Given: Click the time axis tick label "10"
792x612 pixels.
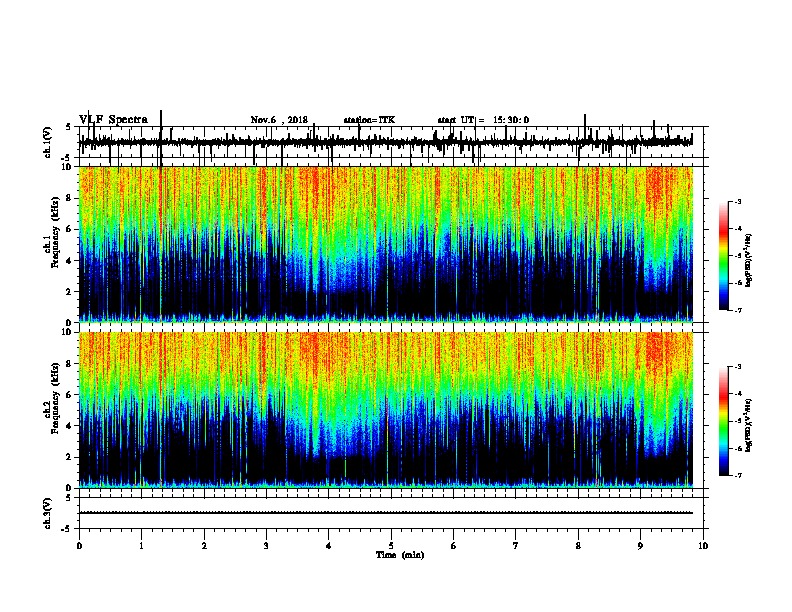Looking at the screenshot, I should point(703,546).
